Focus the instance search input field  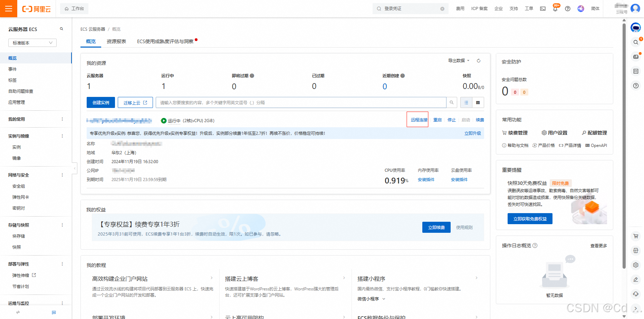301,102
